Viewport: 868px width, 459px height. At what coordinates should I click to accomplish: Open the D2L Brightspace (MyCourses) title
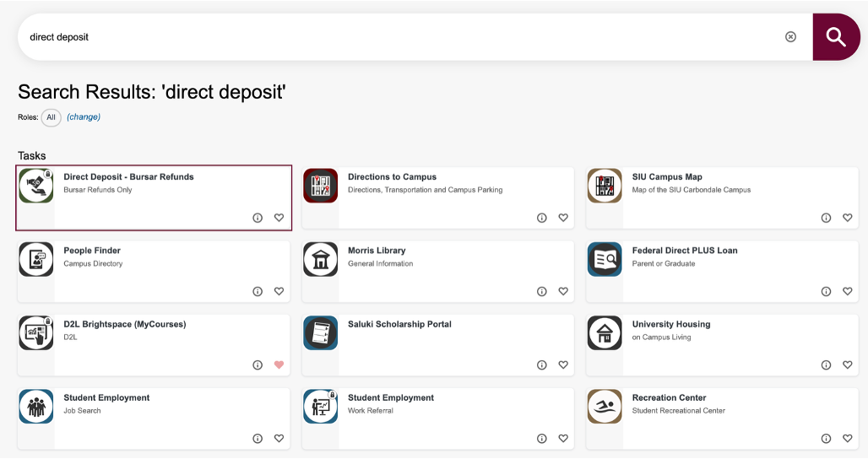tap(125, 324)
